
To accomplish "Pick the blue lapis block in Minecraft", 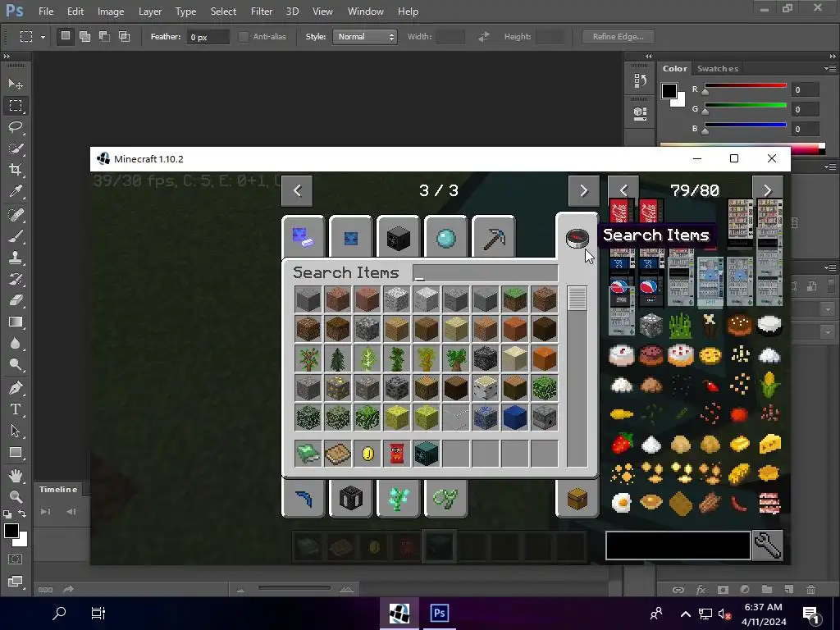I will pyautogui.click(x=515, y=418).
